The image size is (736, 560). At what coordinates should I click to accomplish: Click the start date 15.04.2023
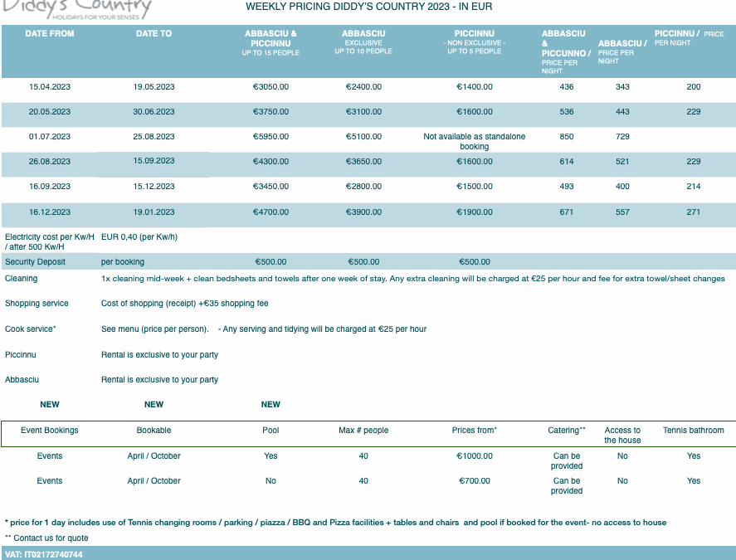(x=50, y=87)
